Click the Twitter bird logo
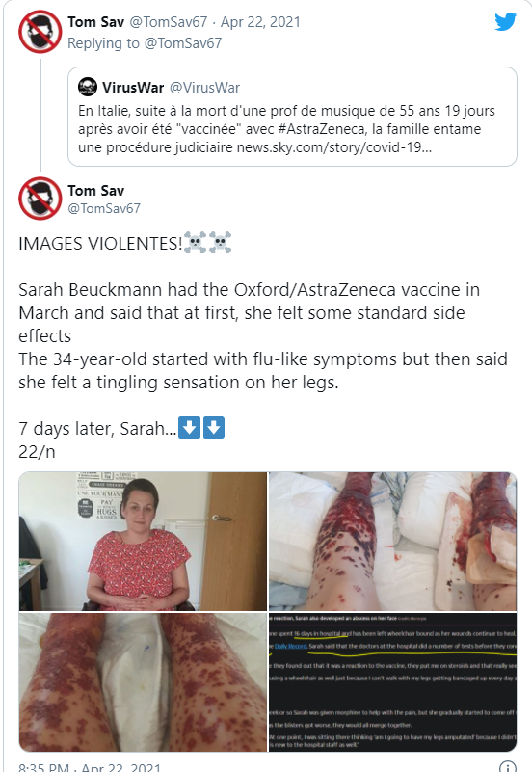The width and height of the screenshot is (532, 772). pyautogui.click(x=505, y=21)
